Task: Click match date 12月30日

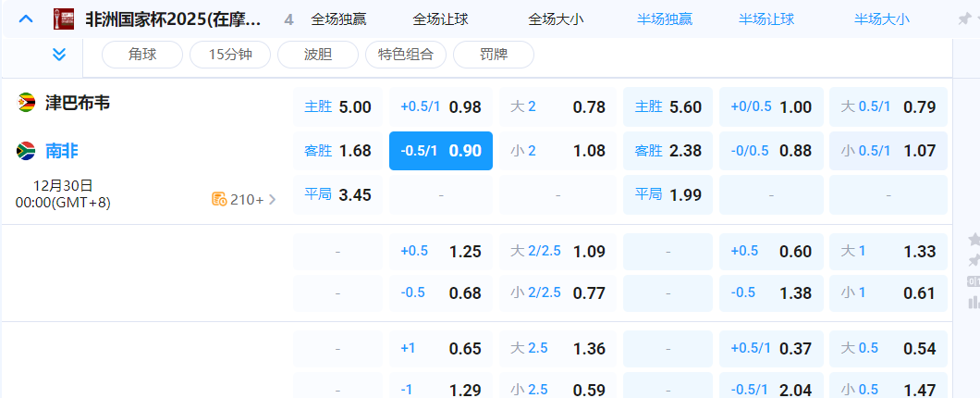Action: tap(63, 186)
